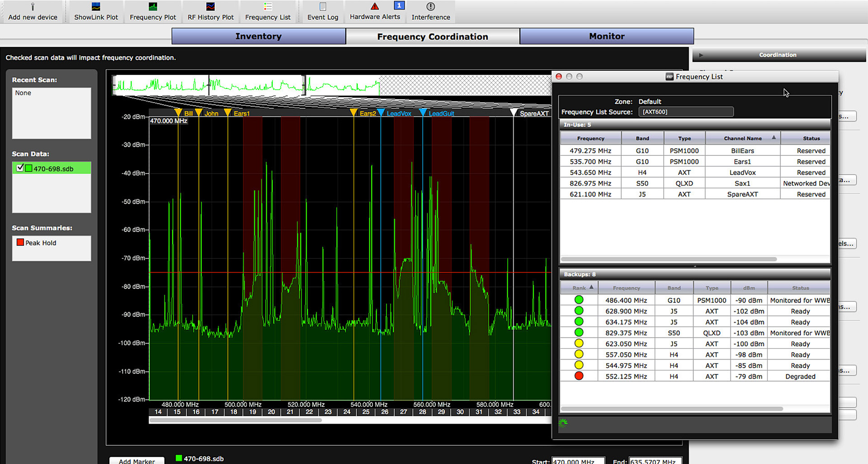
Task: Open the Frequency List Source dropdown
Action: click(x=686, y=112)
